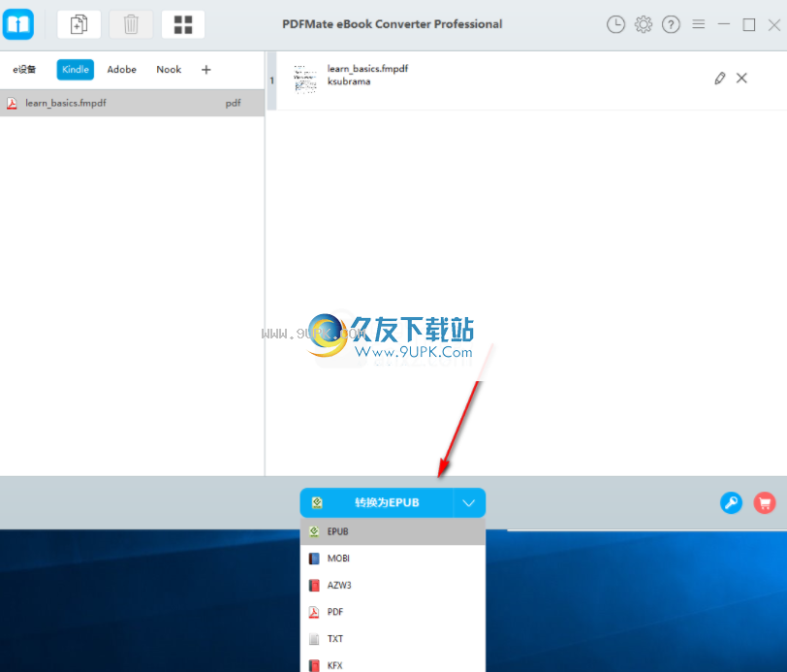Open help question mark icon

[x=671, y=24]
